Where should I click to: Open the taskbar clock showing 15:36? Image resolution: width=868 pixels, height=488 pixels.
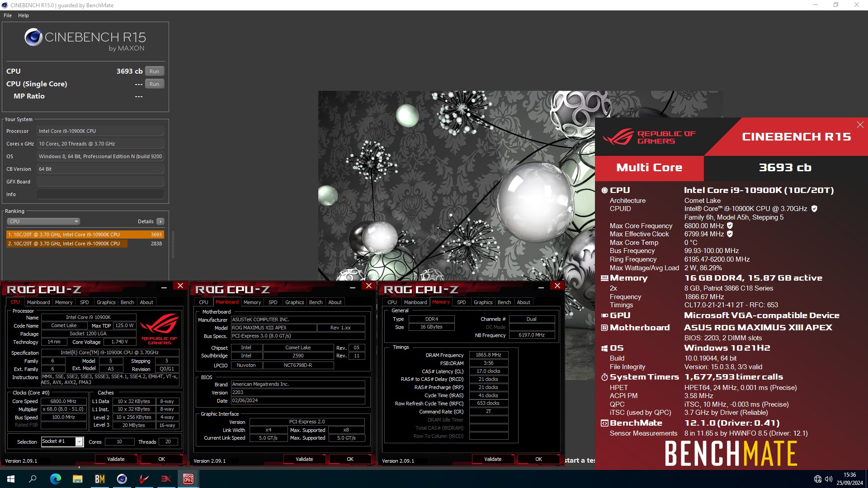(x=849, y=479)
